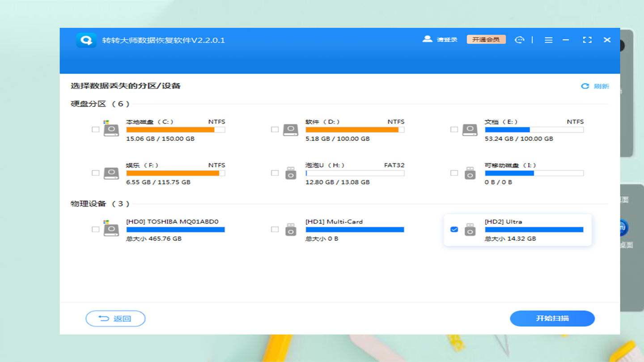Click the app logo icon in title bar
This screenshot has width=644, height=362.
coord(86,40)
